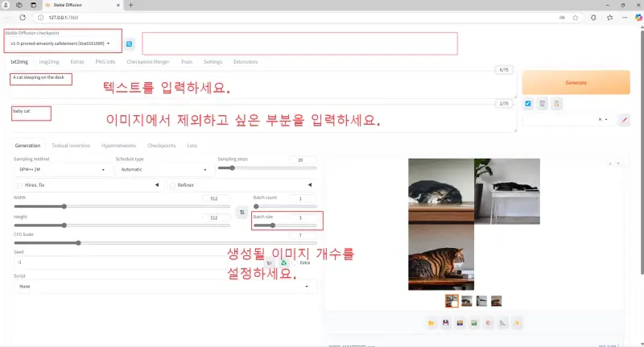Image resolution: width=644 pixels, height=347 pixels.
Task: Click the read generation parameters arrow icon
Action: 528,104
